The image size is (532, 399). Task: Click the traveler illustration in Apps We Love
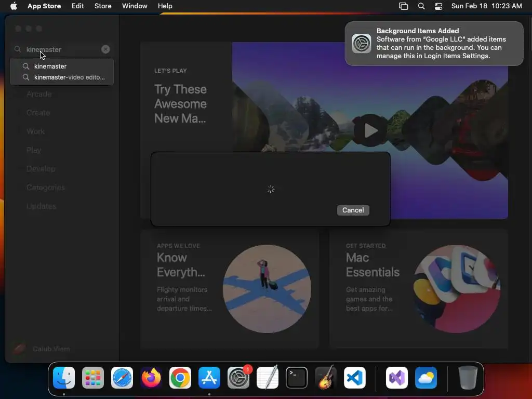point(267,289)
